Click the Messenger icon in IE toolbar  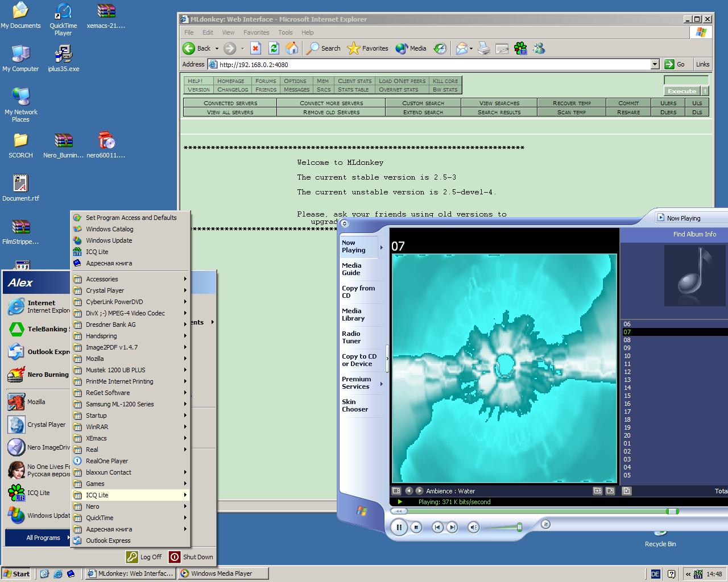click(x=539, y=48)
